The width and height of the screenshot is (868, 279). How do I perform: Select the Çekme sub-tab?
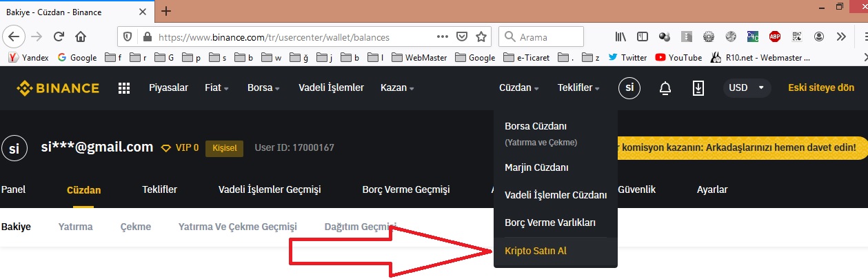tap(136, 227)
